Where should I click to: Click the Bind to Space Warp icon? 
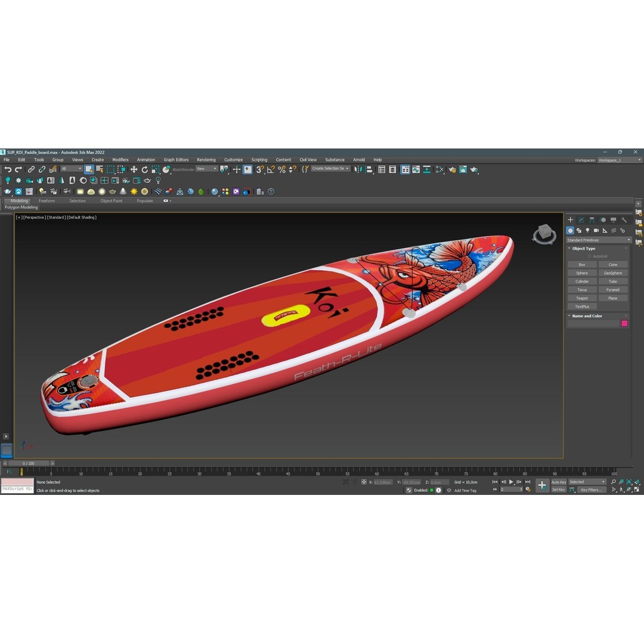click(52, 169)
